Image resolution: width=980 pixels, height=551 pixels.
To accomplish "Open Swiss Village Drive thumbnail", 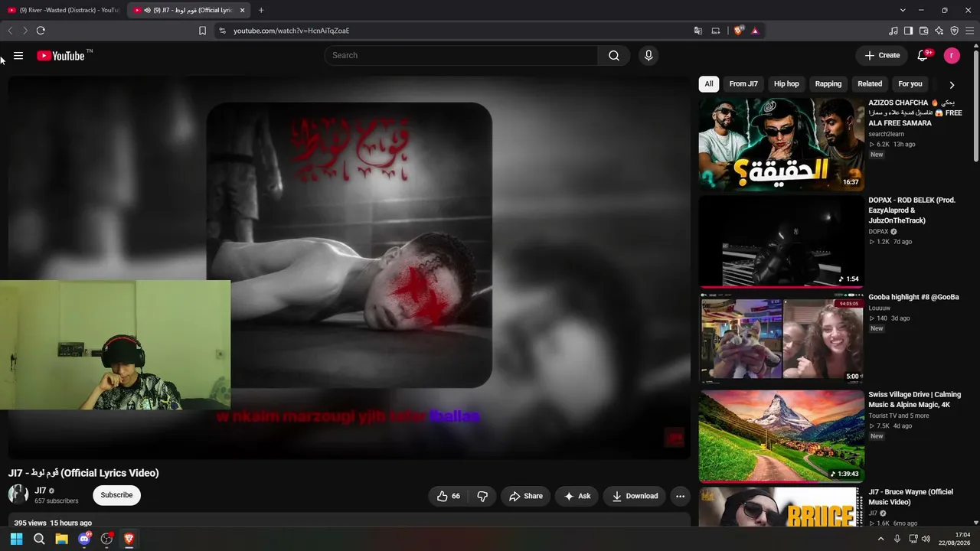I will point(782,436).
